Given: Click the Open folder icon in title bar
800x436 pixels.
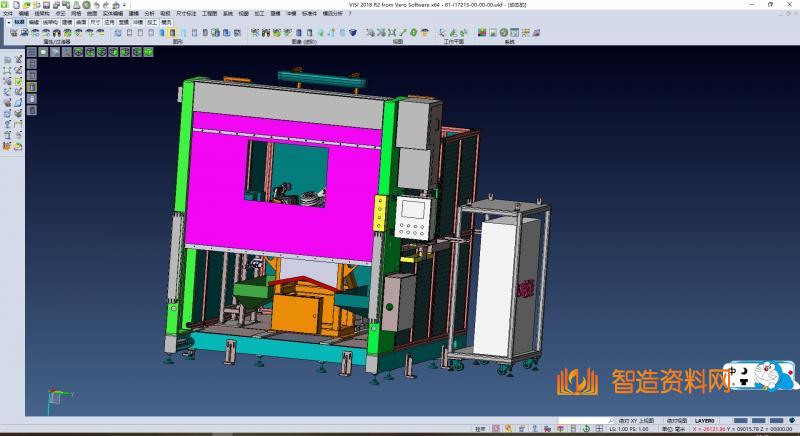Looking at the screenshot, I should (x=24, y=4).
